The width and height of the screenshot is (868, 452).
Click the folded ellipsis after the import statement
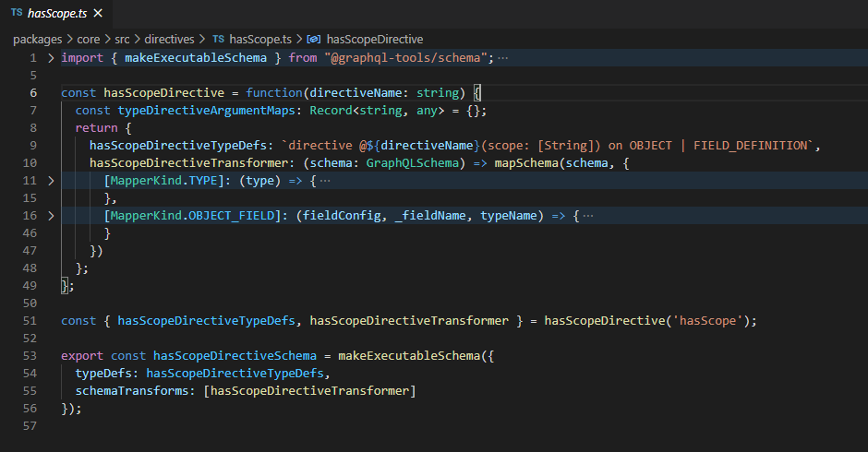click(x=502, y=58)
